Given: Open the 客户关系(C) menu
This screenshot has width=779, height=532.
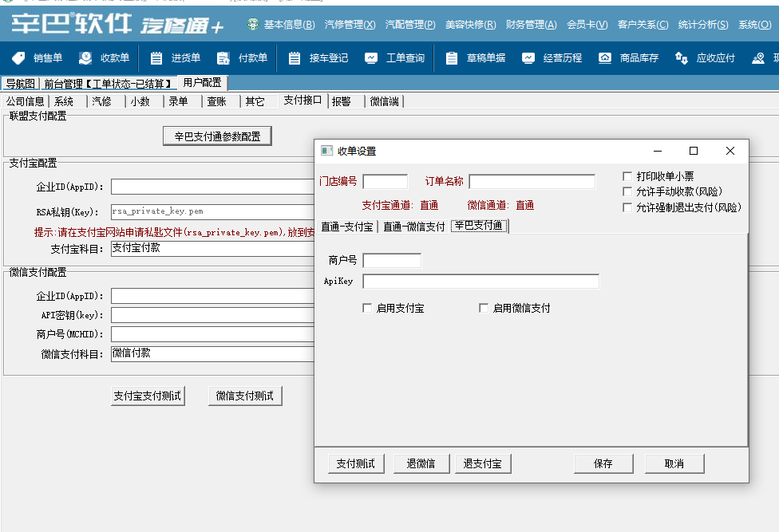Looking at the screenshot, I should (643, 24).
